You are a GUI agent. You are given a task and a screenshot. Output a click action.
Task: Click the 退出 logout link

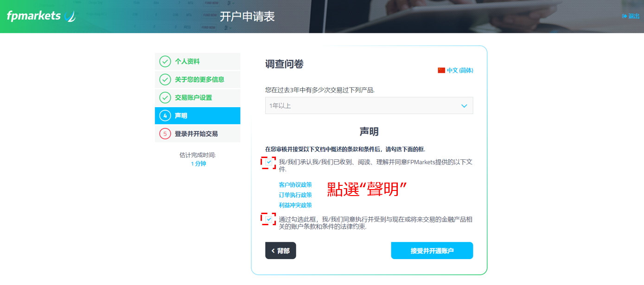tap(631, 16)
